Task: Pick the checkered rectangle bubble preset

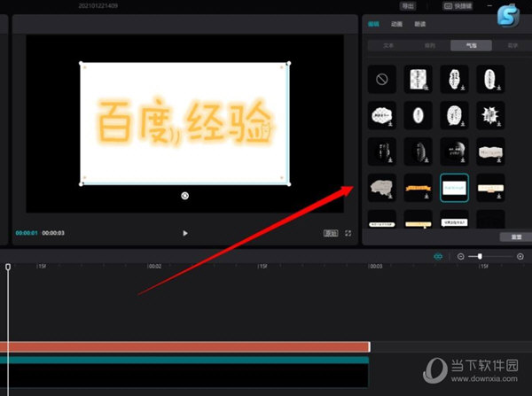Action: 418,80
